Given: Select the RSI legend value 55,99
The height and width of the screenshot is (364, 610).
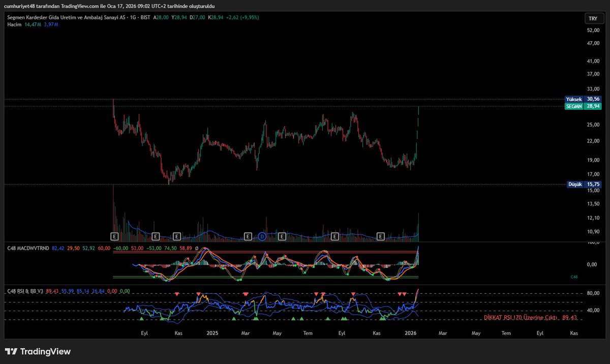Looking at the screenshot, I should 68,291.
